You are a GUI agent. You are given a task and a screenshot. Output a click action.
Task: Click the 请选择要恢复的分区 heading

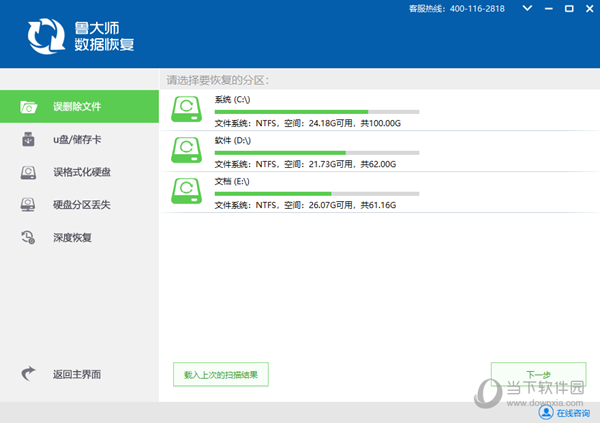point(217,80)
